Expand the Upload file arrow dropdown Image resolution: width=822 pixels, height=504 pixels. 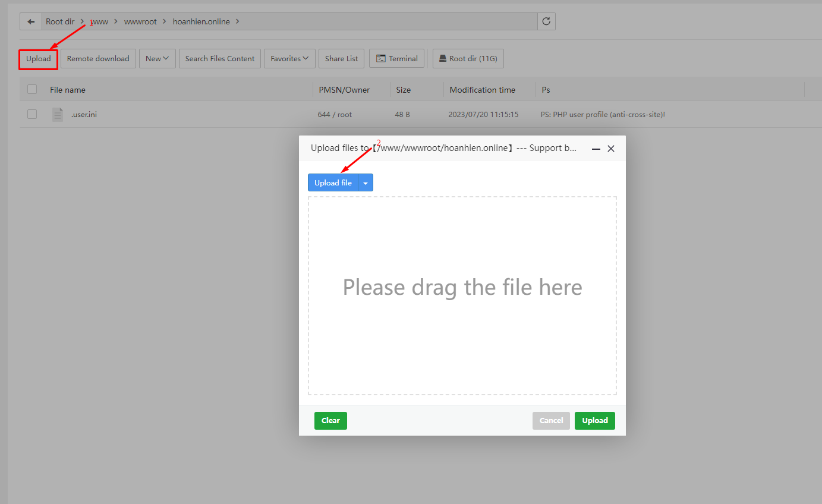366,183
